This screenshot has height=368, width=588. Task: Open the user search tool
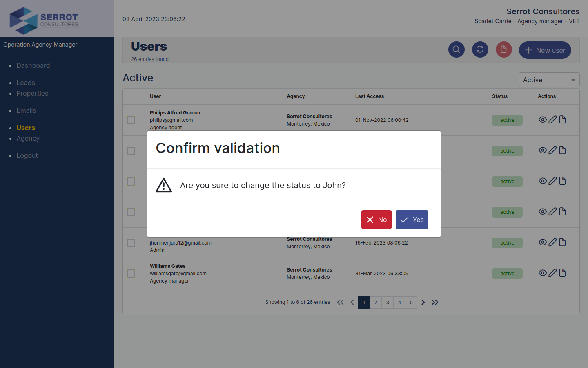pos(456,49)
